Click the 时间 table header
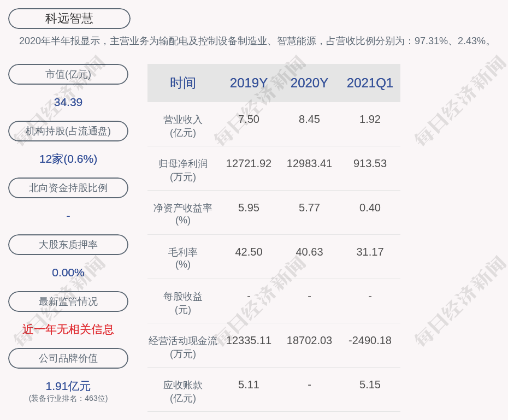Image resolution: width=508 pixels, height=420 pixels. click(x=183, y=83)
